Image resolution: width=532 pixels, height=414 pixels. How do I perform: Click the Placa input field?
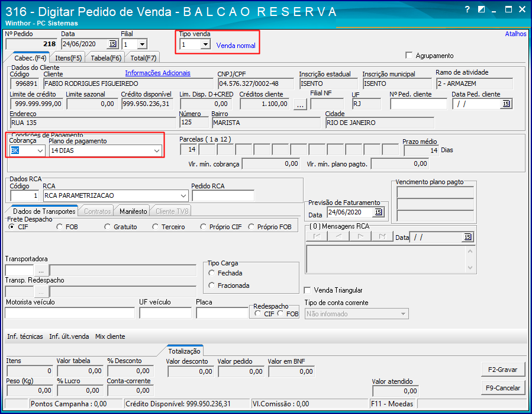click(223, 313)
